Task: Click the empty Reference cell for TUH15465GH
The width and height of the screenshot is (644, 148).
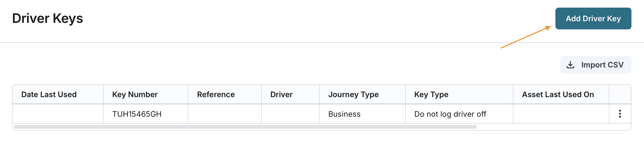Action: tap(225, 114)
